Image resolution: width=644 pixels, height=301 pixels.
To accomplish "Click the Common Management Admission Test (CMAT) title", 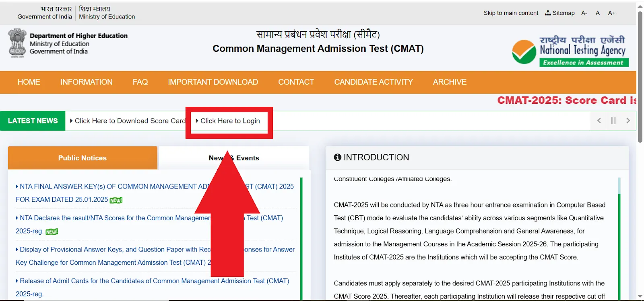I will click(318, 49).
